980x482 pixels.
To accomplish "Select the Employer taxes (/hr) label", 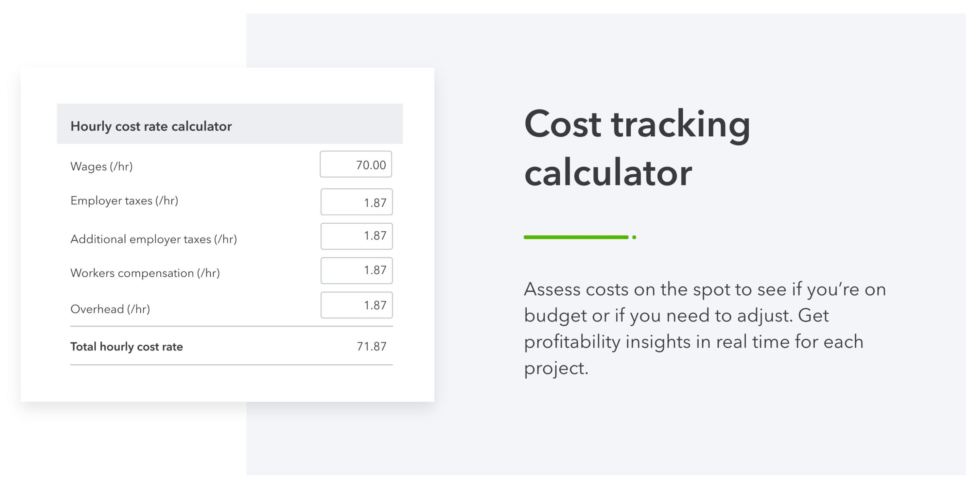I will pyautogui.click(x=124, y=201).
